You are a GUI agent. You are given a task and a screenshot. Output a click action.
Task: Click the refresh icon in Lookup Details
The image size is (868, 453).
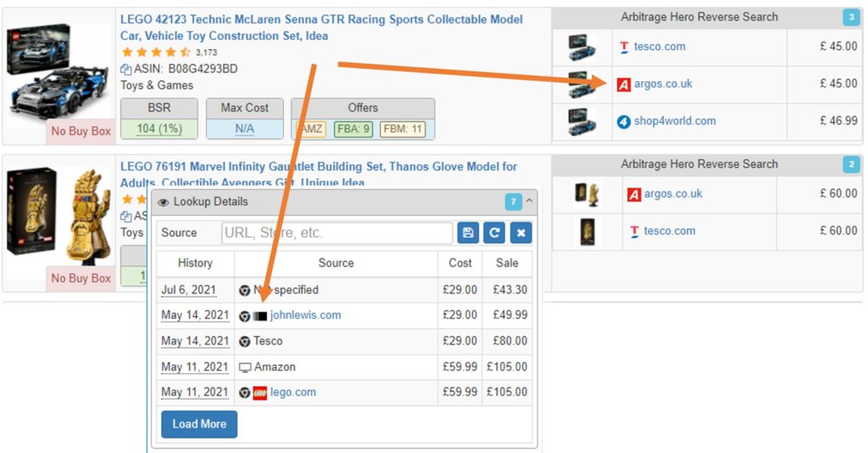[494, 233]
